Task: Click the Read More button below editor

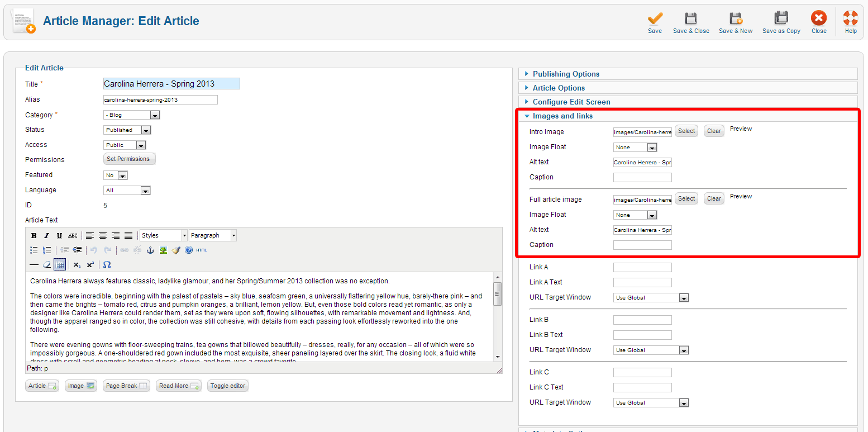Action: pyautogui.click(x=179, y=386)
